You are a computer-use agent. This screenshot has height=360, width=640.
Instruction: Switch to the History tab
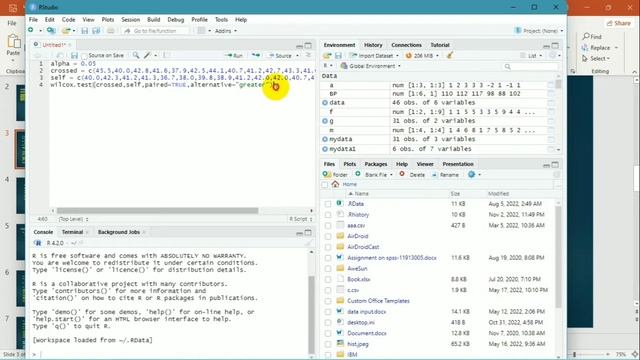coord(373,45)
